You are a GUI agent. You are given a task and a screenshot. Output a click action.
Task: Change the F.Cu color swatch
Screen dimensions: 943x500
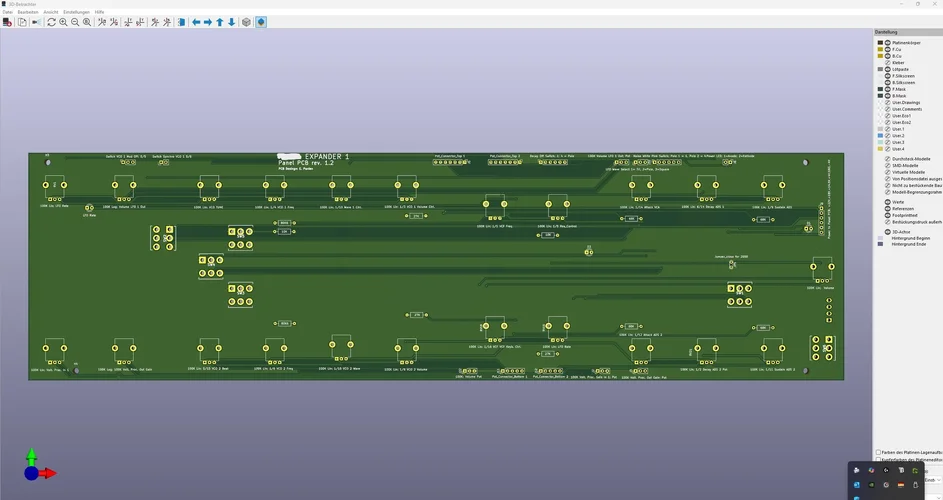pyautogui.click(x=880, y=49)
